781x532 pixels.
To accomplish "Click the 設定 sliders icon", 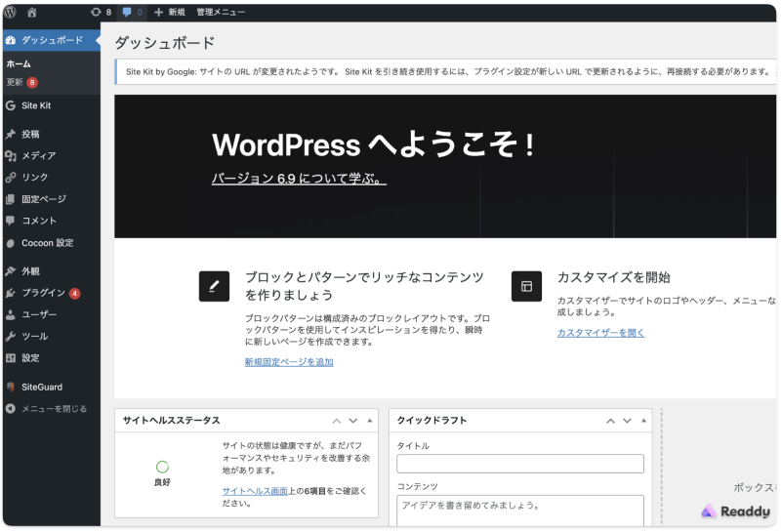I will click(x=11, y=358).
